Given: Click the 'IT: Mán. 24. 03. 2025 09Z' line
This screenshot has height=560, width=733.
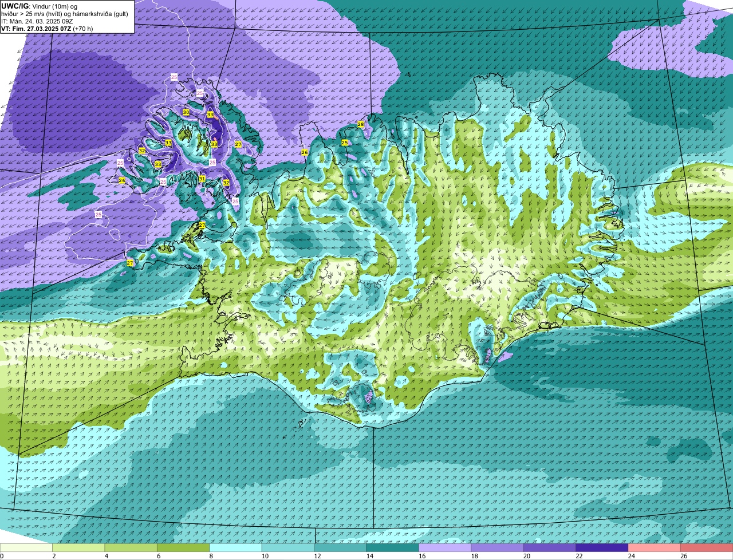Looking at the screenshot, I should click(37, 21).
